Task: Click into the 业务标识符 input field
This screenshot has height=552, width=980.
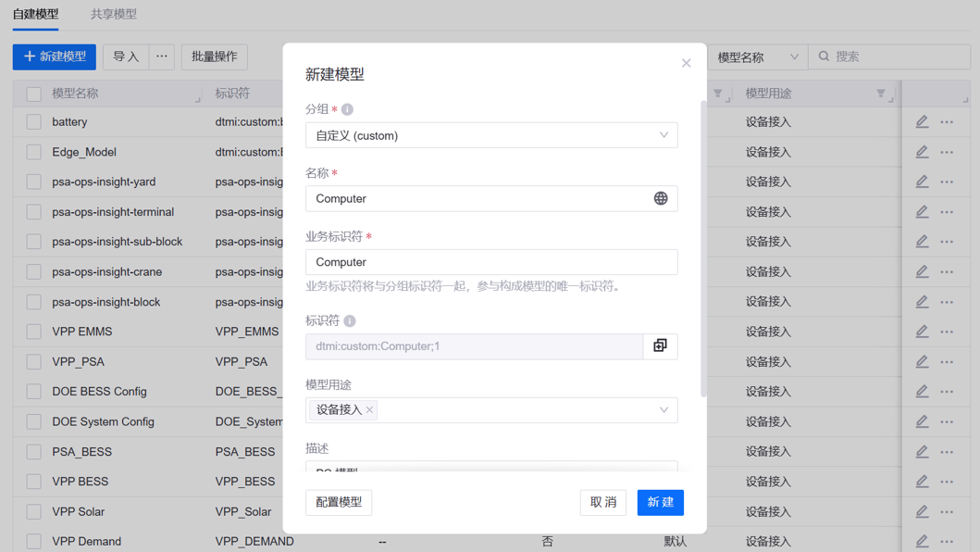Action: (x=491, y=262)
